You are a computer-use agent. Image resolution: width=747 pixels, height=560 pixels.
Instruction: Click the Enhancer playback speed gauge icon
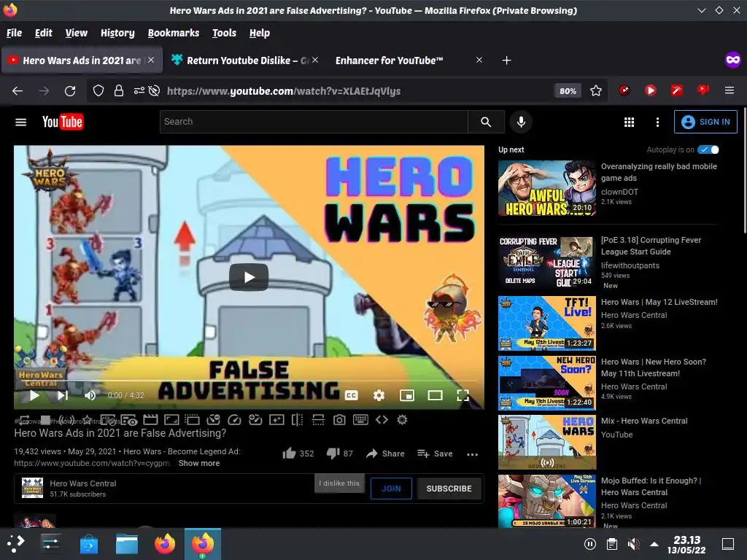point(234,420)
